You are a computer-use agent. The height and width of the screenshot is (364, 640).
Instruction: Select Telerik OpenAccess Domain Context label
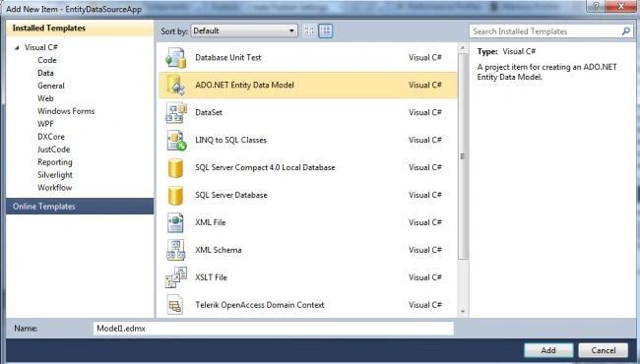tap(260, 305)
